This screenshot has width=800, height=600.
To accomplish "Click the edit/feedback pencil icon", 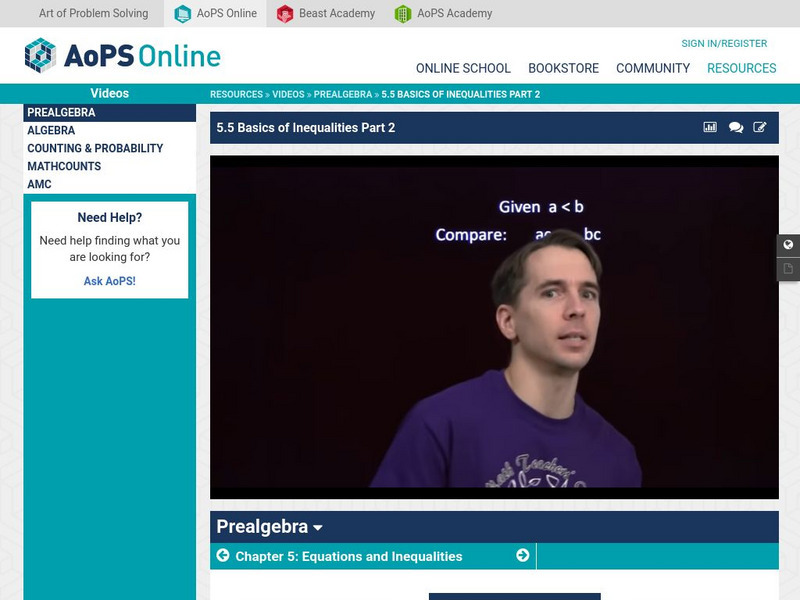I will tap(761, 128).
